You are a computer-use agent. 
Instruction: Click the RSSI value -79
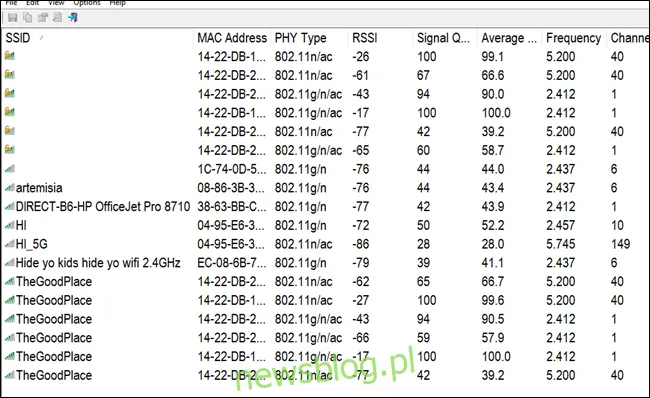tap(361, 263)
